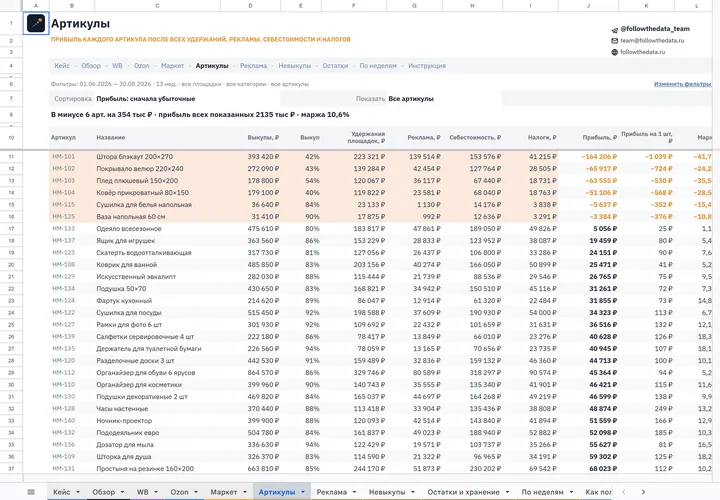Viewport: 720px width, 500px height.
Task: Open dropdown arrow on По неделям tab
Action: (x=571, y=492)
